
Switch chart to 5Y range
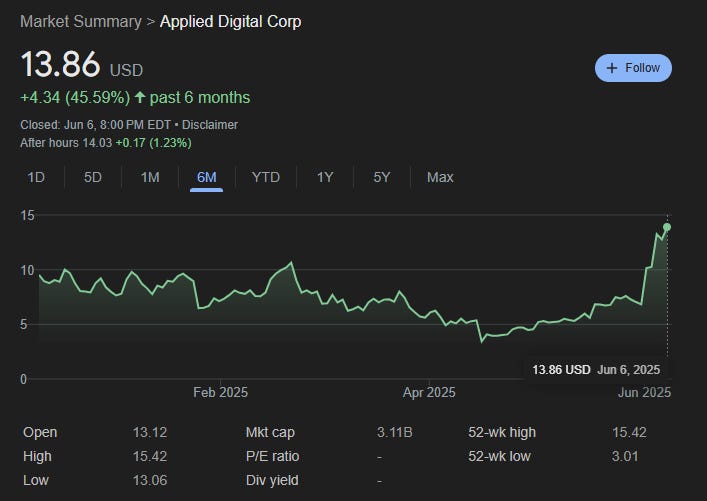pyautogui.click(x=381, y=177)
